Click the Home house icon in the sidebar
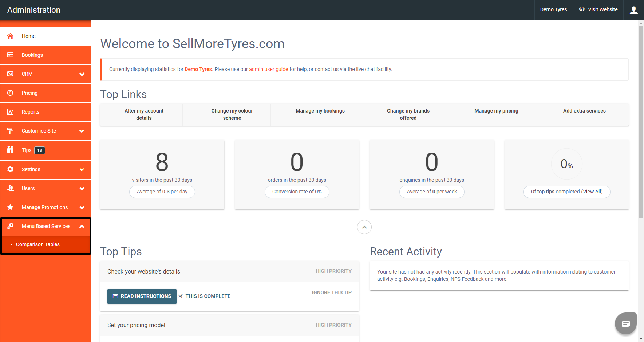The image size is (644, 342). 10,36
